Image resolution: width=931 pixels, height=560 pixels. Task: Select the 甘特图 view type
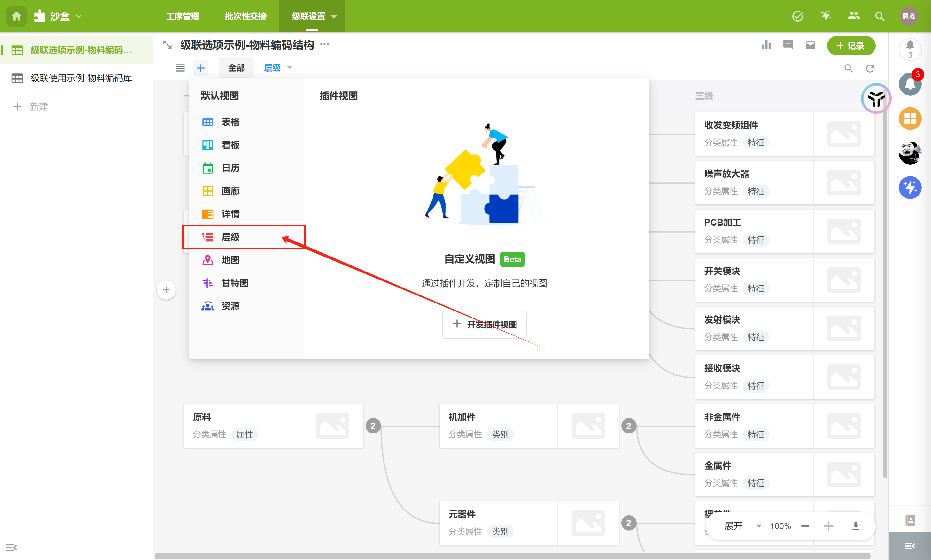coord(235,283)
